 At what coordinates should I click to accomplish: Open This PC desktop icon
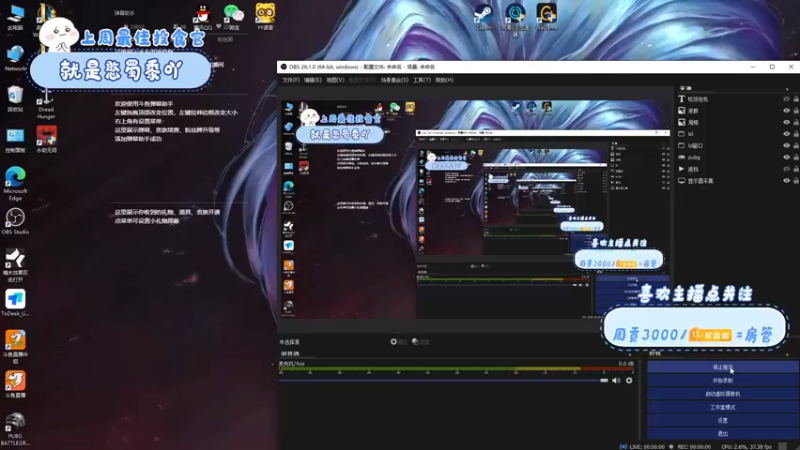click(x=15, y=17)
